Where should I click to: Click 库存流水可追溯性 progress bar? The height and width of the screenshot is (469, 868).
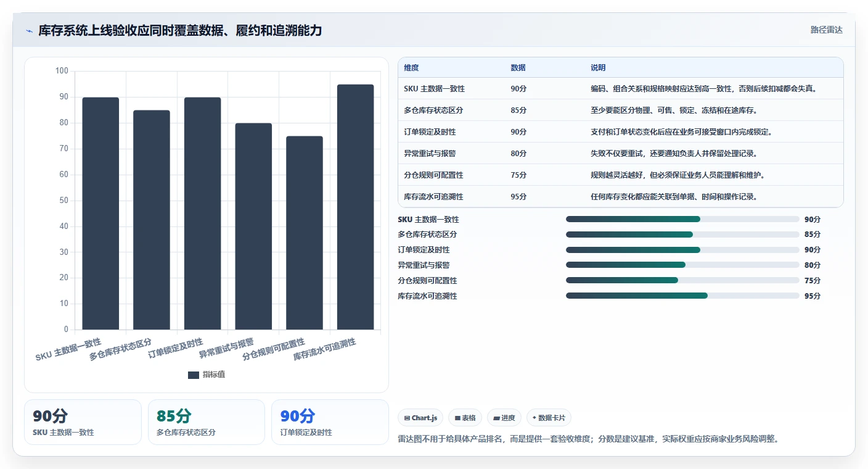(682, 296)
